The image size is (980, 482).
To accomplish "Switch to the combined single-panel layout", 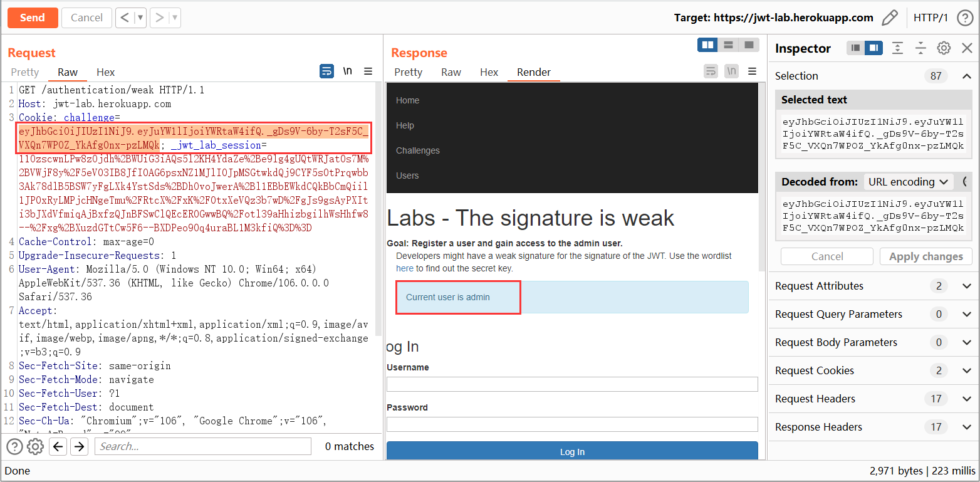I will [x=748, y=45].
